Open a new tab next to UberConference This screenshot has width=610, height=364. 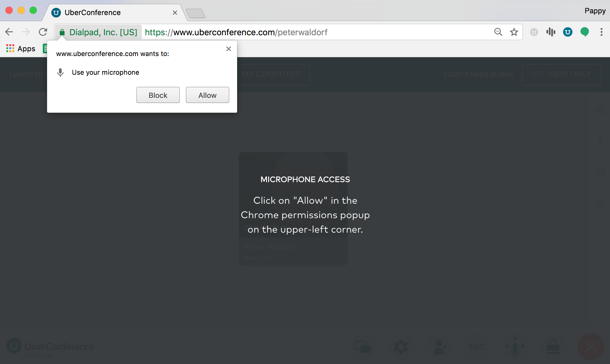tap(195, 13)
